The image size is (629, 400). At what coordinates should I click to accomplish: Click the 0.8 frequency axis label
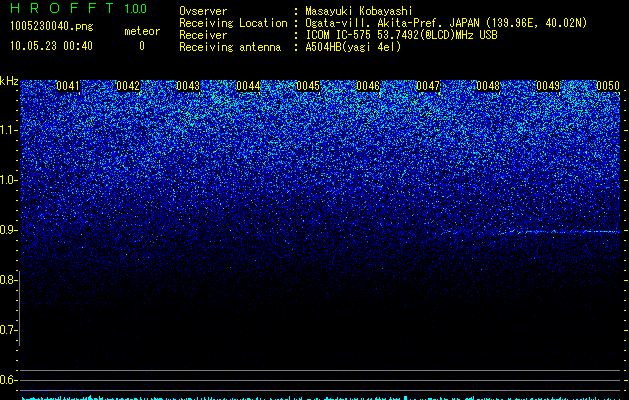[8, 280]
